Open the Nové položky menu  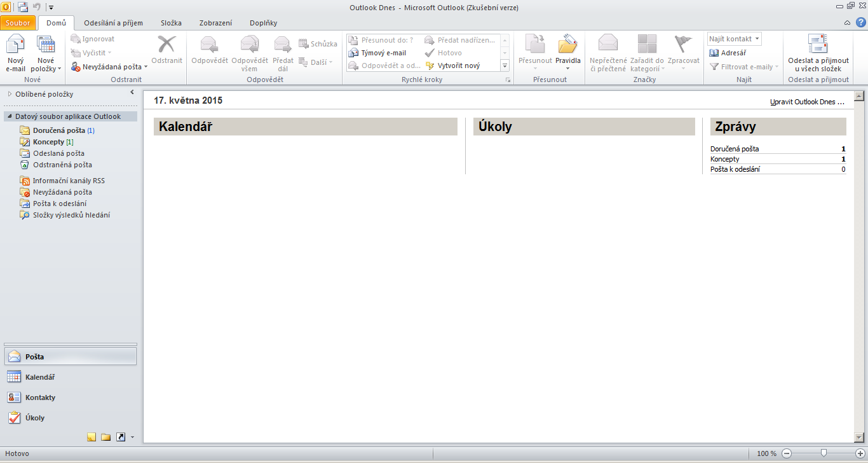click(x=46, y=53)
